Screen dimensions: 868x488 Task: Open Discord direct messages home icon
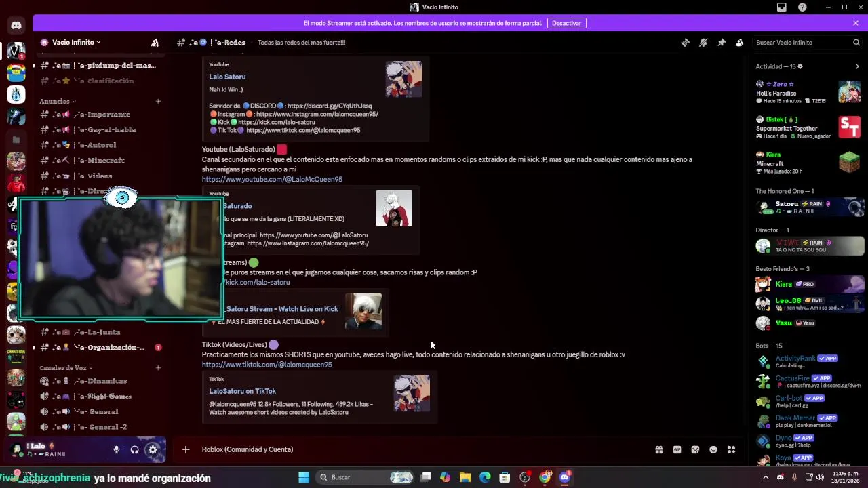coord(16,25)
